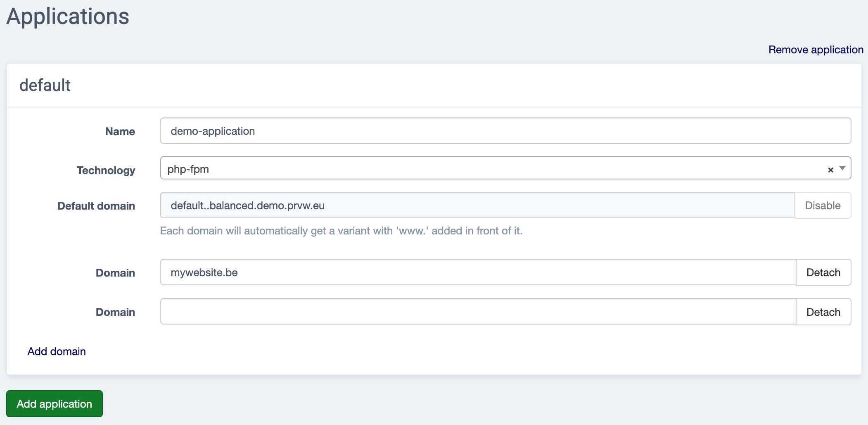868x425 pixels.
Task: Focus the mywebsite.be domain field
Action: (x=478, y=272)
